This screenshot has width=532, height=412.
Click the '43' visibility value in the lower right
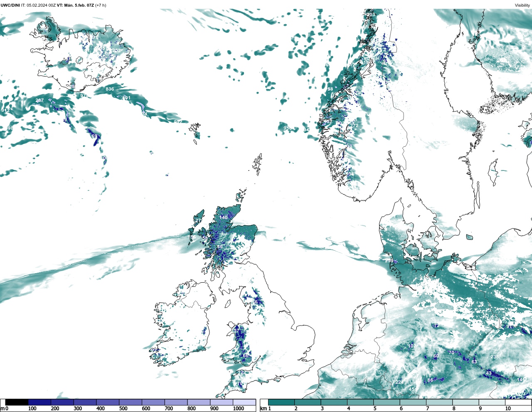coord(489,373)
